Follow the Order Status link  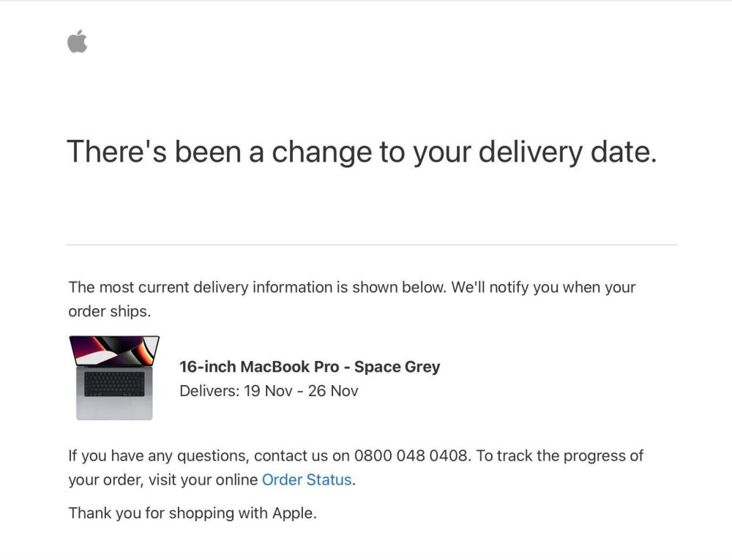307,480
